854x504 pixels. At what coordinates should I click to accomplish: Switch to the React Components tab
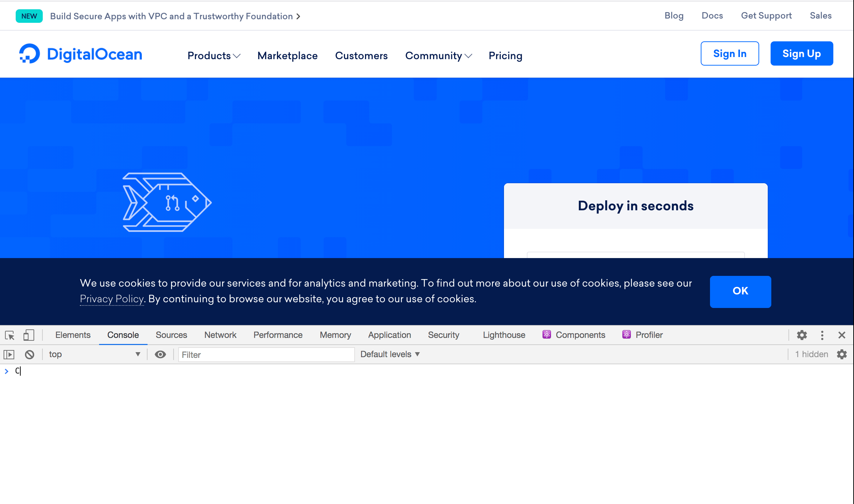pyautogui.click(x=574, y=335)
